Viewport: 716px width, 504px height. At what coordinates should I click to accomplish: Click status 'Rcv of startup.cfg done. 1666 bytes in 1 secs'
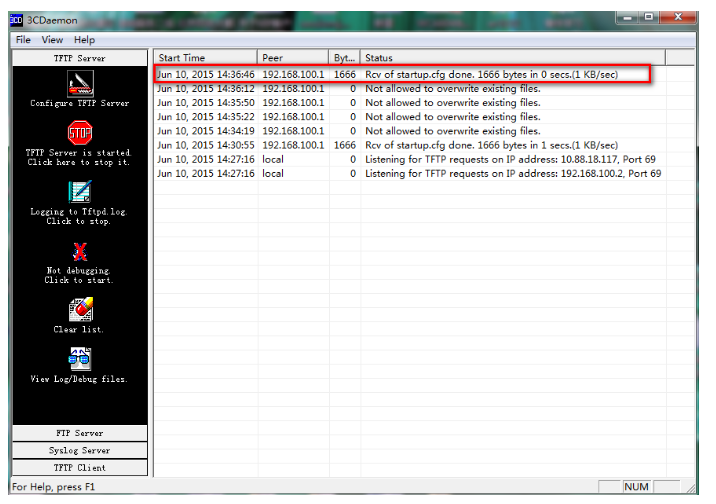491,145
